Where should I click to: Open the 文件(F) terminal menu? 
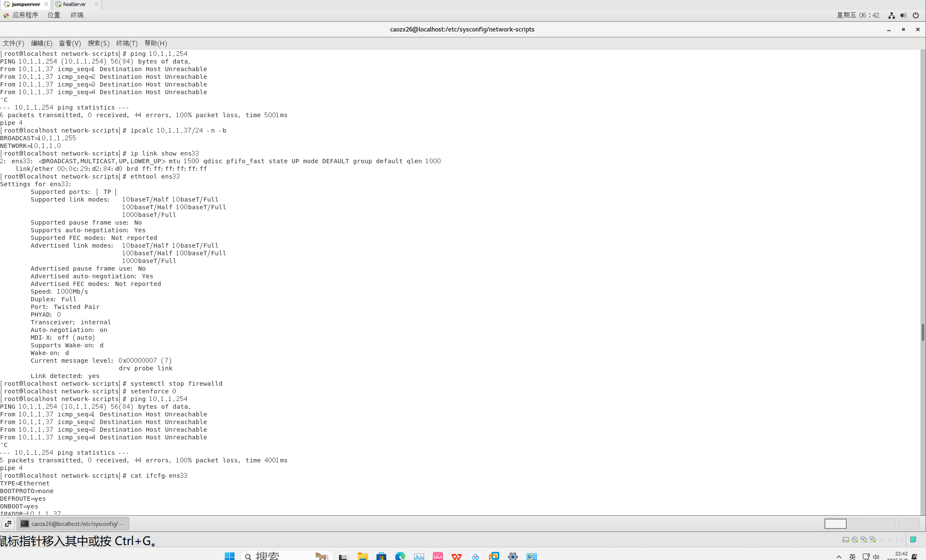pos(13,43)
